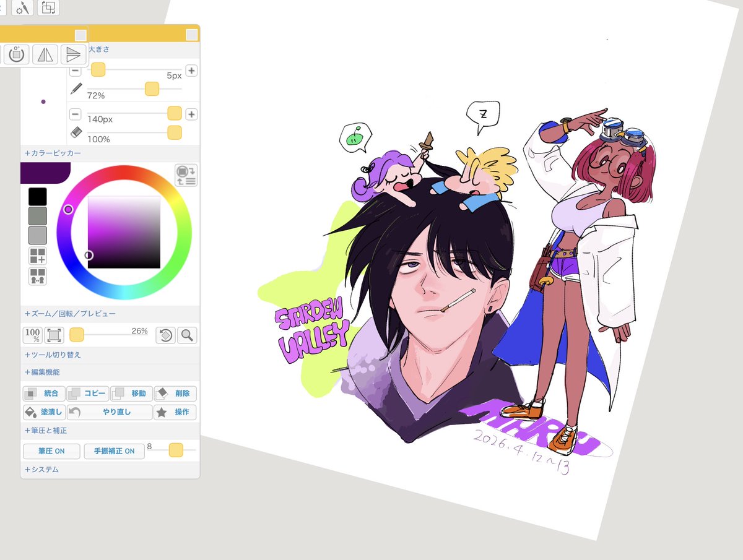Collapse the 編集機能 section
This screenshot has height=560, width=743.
coord(42,373)
